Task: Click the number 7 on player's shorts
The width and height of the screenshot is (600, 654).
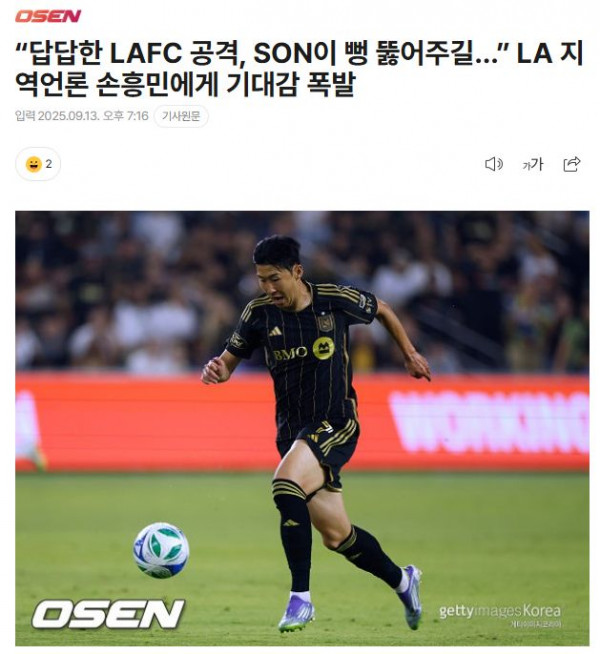Action: pyautogui.click(x=324, y=427)
